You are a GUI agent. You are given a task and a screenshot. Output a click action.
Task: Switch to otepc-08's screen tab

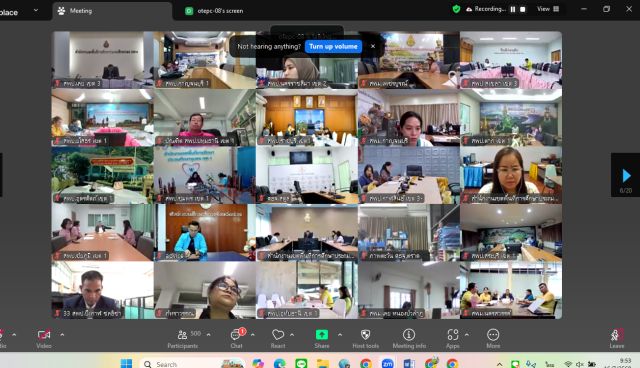(214, 11)
